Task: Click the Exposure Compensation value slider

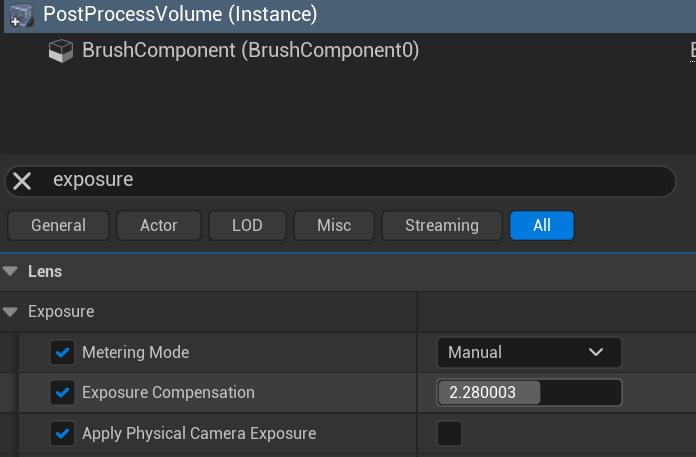Action: (528, 393)
